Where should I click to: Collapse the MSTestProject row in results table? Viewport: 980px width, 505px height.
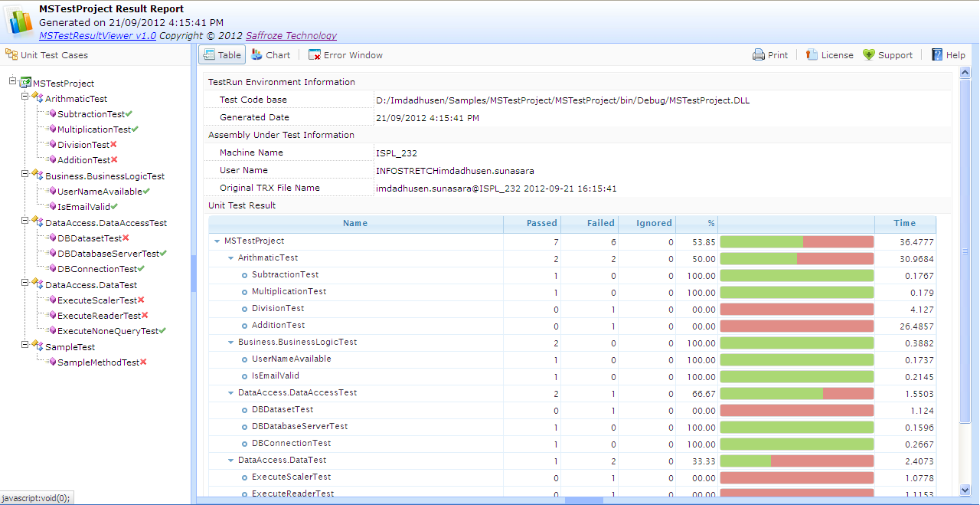tap(217, 241)
